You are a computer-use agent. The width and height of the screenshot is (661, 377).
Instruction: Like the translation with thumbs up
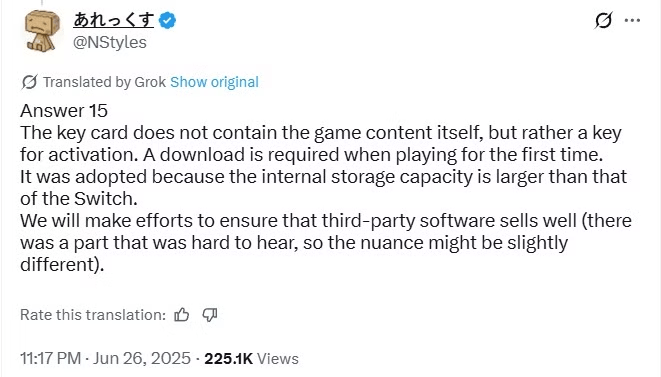coord(182,315)
